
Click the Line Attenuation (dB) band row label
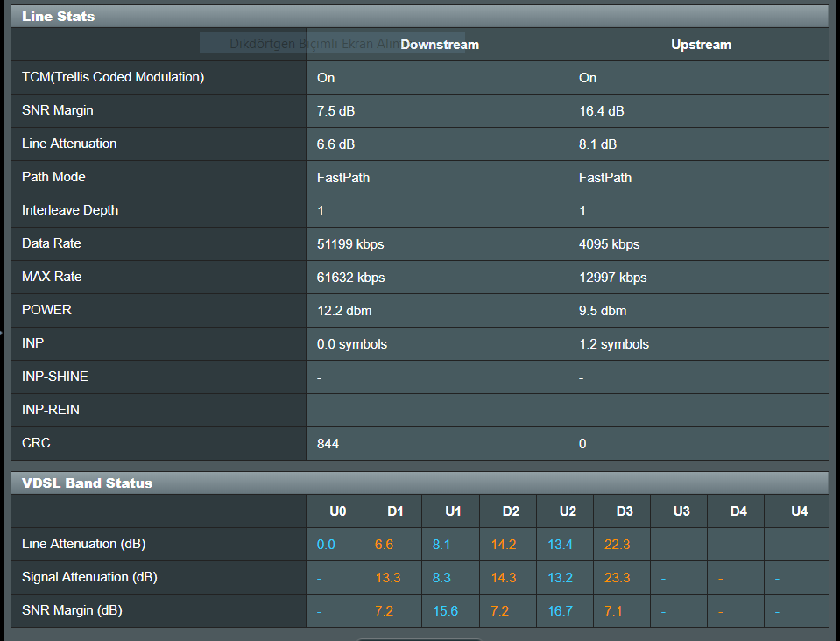(x=83, y=544)
